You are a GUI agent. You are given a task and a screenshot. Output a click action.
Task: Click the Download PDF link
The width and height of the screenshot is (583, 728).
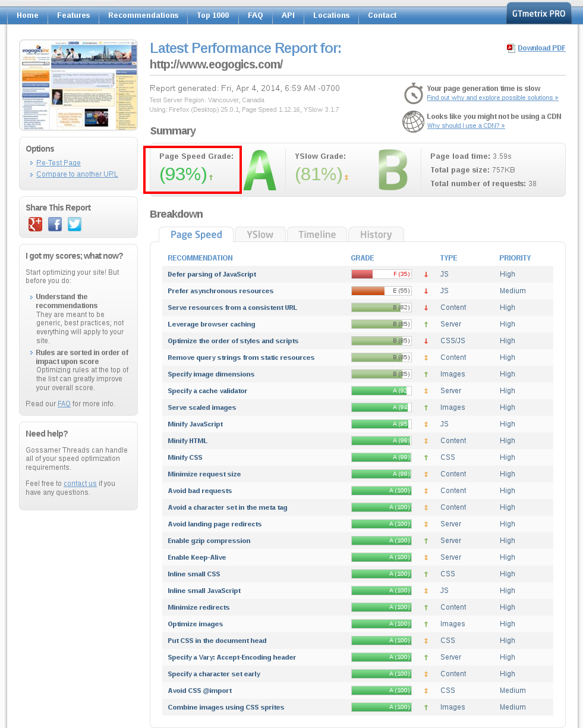pyautogui.click(x=541, y=48)
